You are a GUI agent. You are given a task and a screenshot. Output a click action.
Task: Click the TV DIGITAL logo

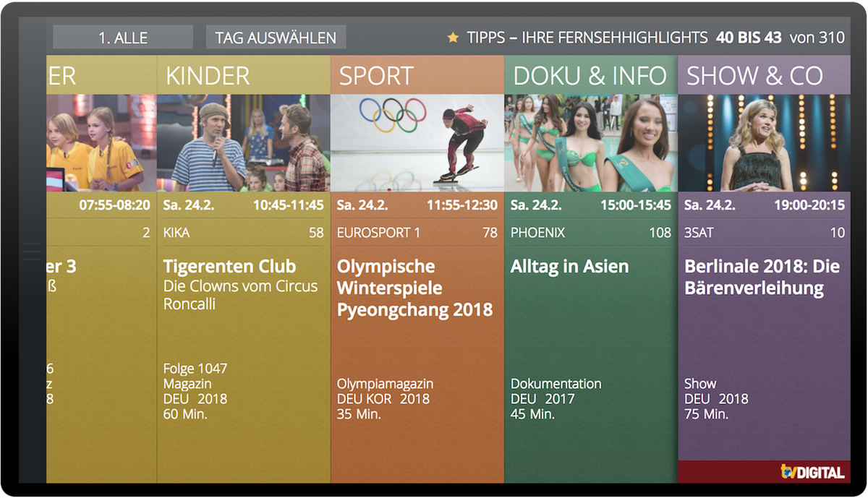812,472
